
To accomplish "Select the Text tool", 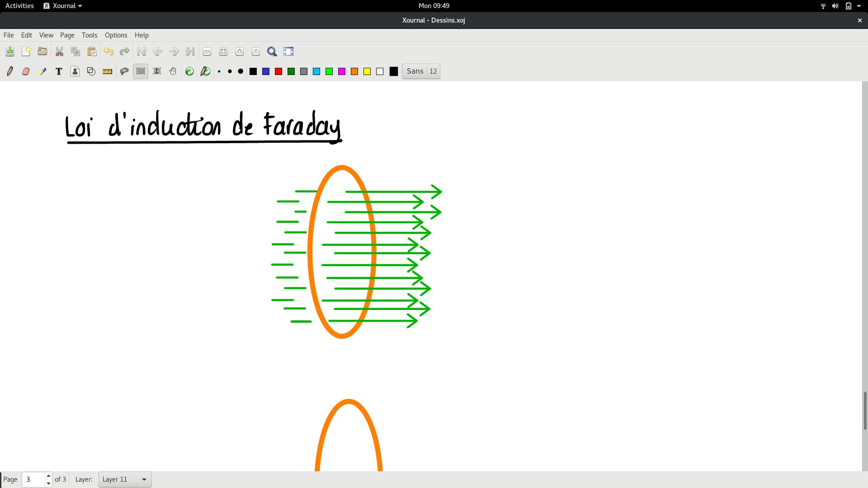I will (59, 71).
